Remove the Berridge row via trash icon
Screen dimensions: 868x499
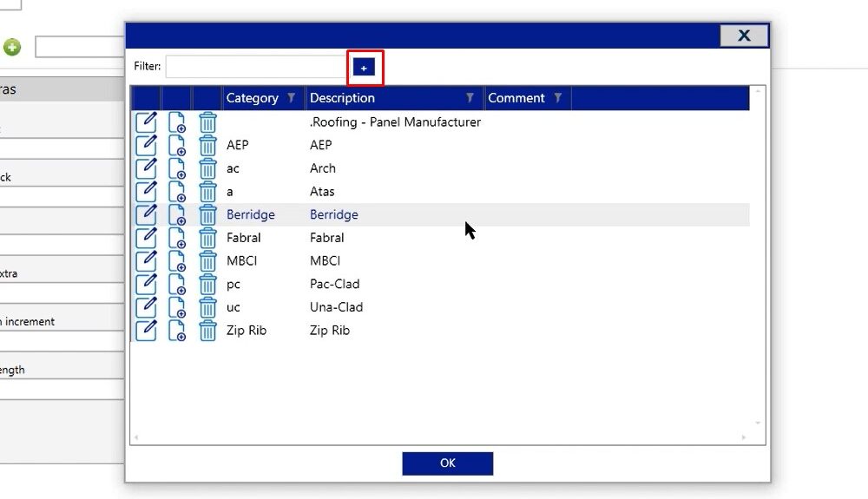point(207,215)
